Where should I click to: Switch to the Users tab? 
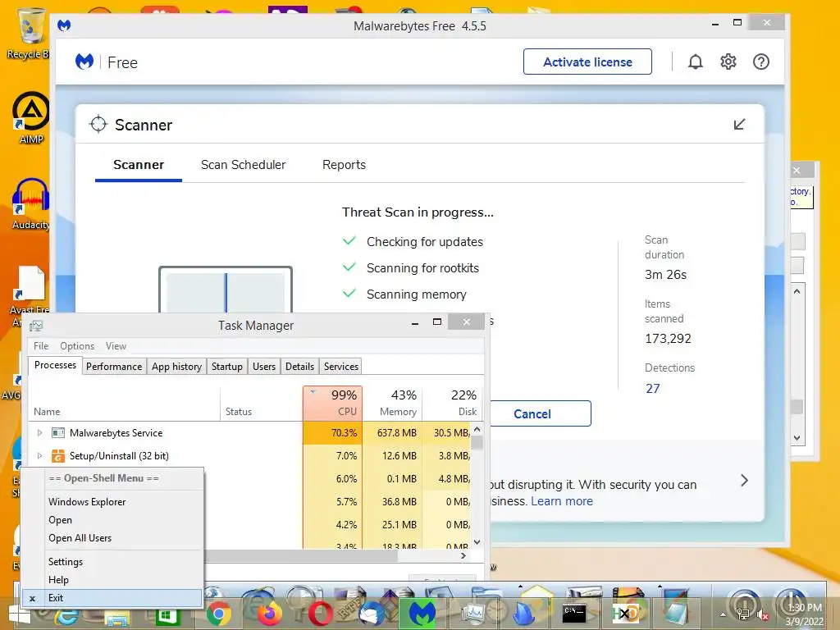pyautogui.click(x=264, y=367)
